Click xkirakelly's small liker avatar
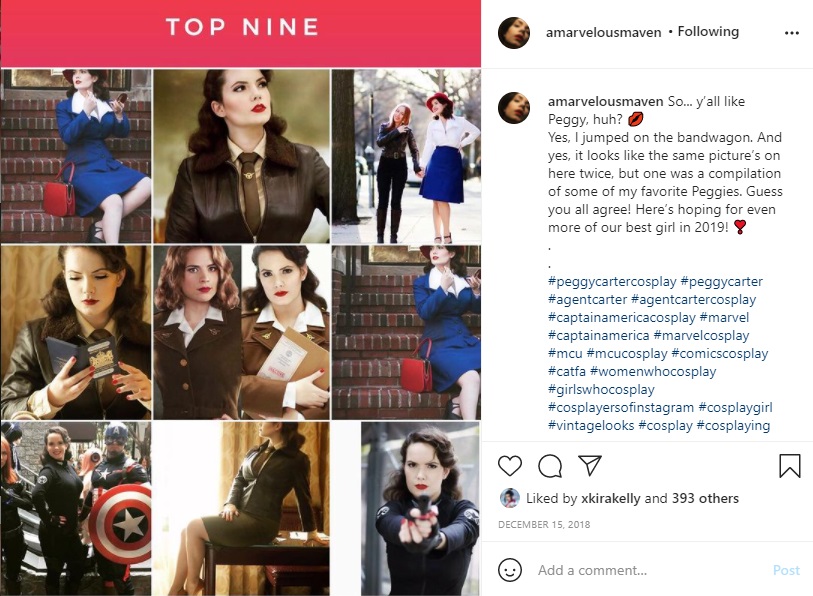This screenshot has width=813, height=596. point(510,498)
